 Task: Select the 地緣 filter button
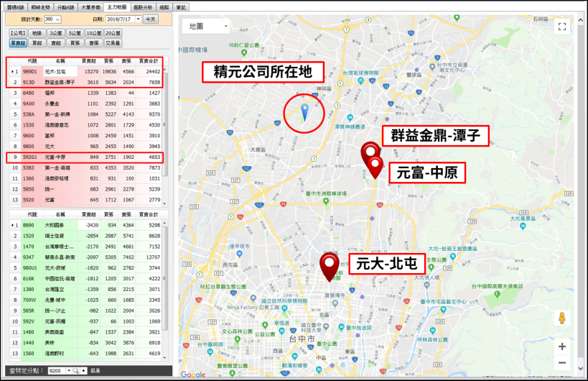[x=37, y=33]
